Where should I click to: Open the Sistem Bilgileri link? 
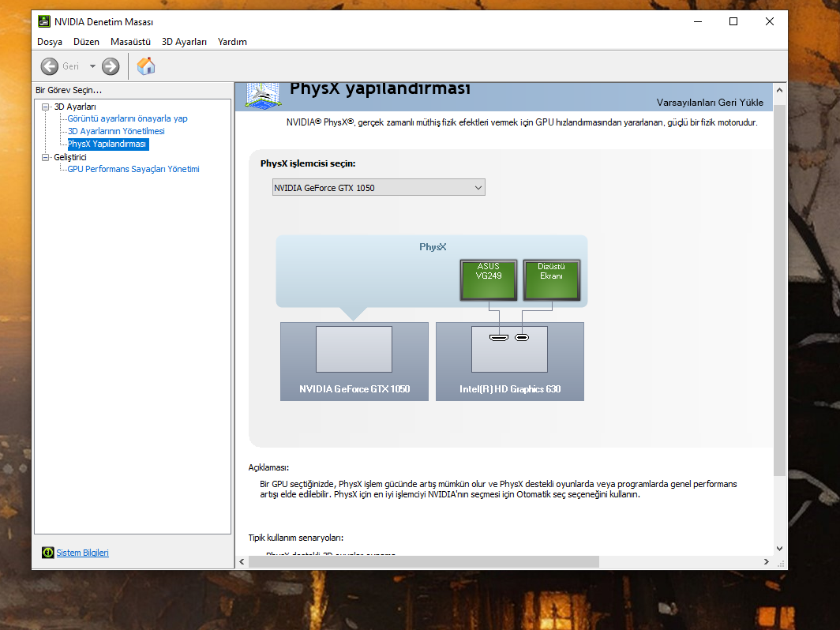(x=82, y=553)
